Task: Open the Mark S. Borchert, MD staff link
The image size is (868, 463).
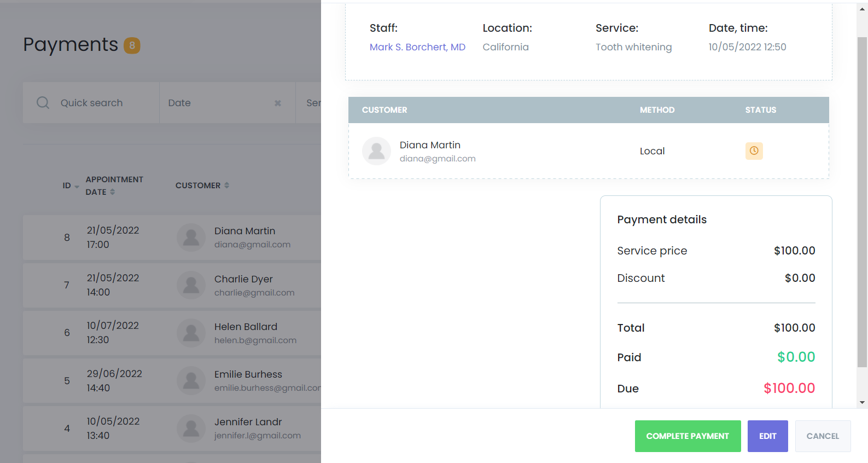Action: click(x=417, y=47)
